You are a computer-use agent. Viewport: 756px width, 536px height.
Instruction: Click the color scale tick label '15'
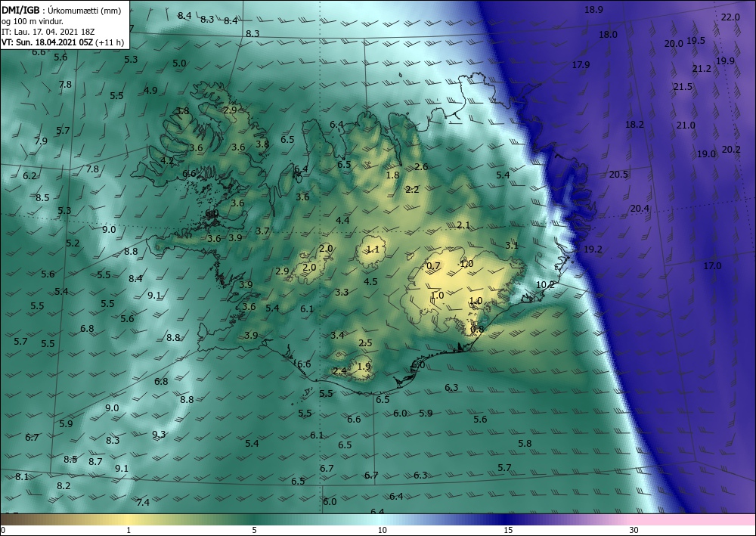pos(508,530)
